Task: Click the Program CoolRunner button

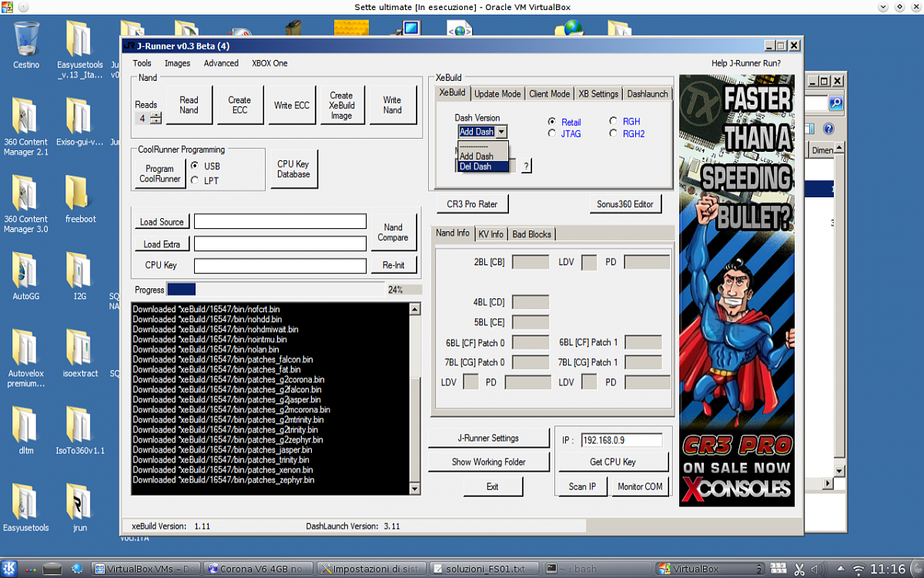Action: (160, 173)
